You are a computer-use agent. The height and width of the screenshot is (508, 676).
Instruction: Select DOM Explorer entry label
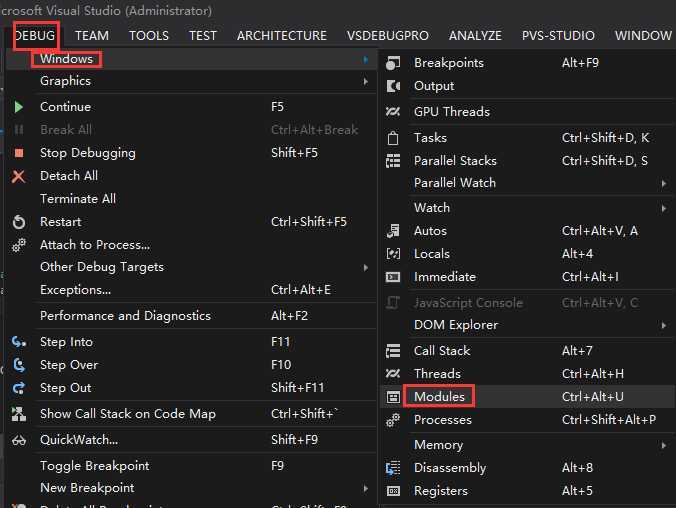456,325
